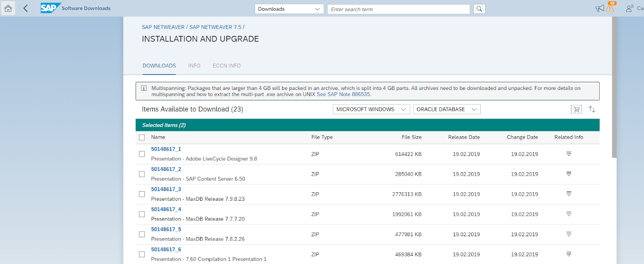Click Items Available to Download (23) heading
Viewport: 644px width, 264px height.
point(192,109)
